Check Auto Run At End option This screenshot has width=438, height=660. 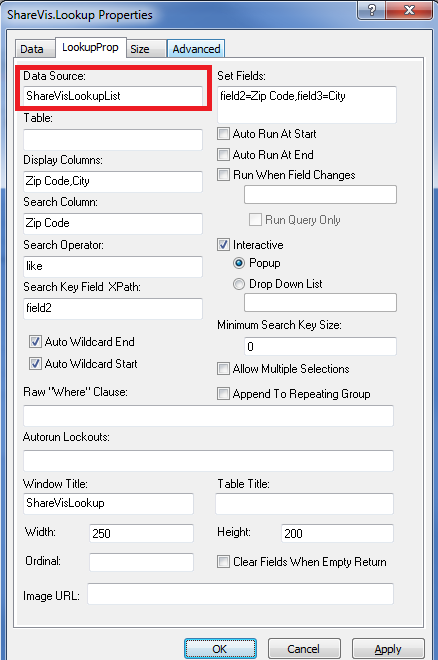click(223, 154)
